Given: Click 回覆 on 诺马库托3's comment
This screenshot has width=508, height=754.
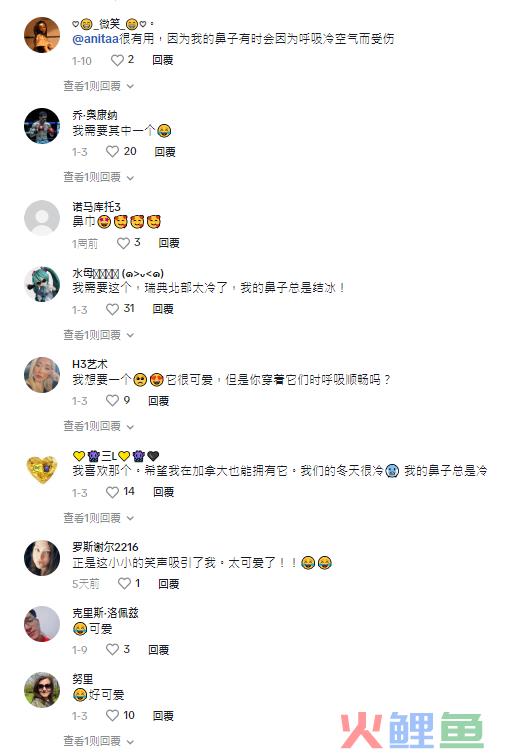Looking at the screenshot, I should (x=169, y=243).
